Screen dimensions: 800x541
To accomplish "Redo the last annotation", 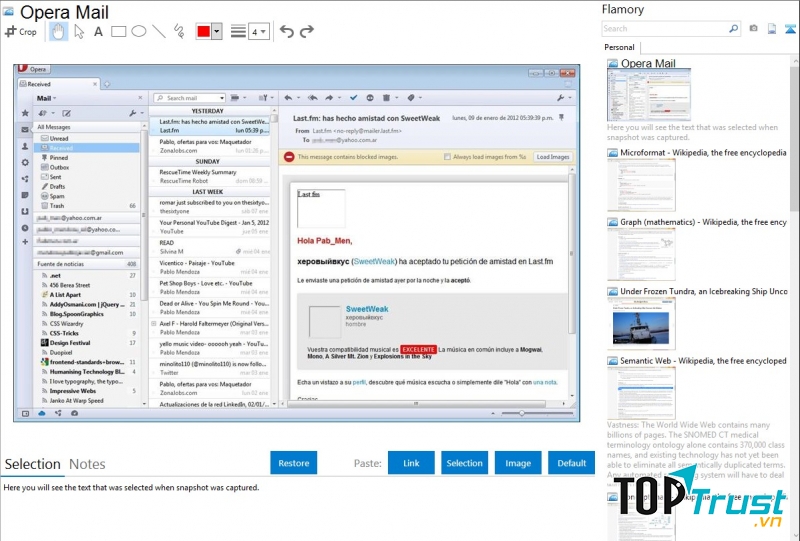I will point(307,32).
